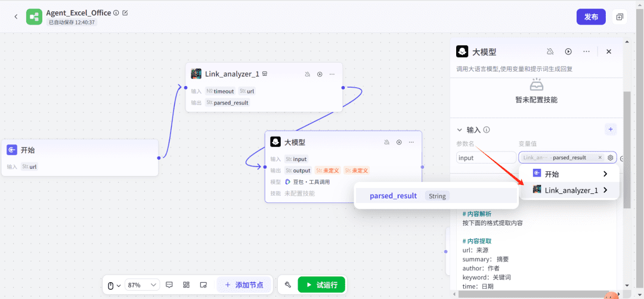Toggle the disable icon on the 大模型 canvas node

point(387,142)
